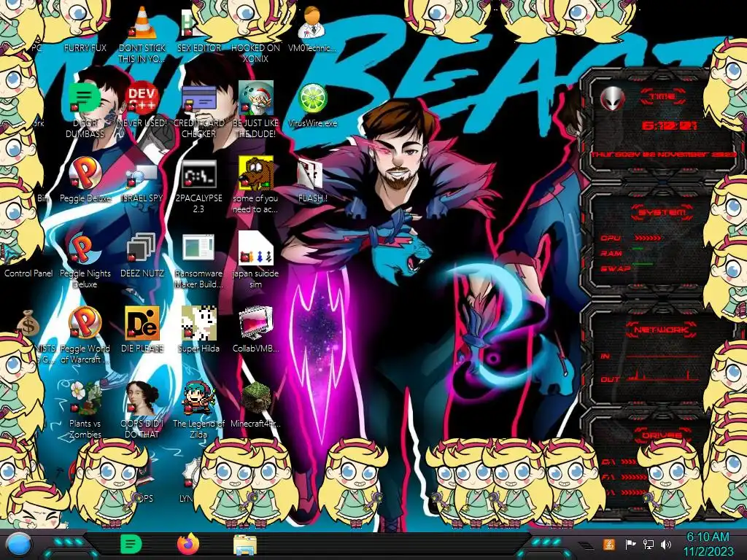Launch the FLASH ! desktop shortcut
Image resolution: width=747 pixels, height=560 pixels.
tap(312, 181)
